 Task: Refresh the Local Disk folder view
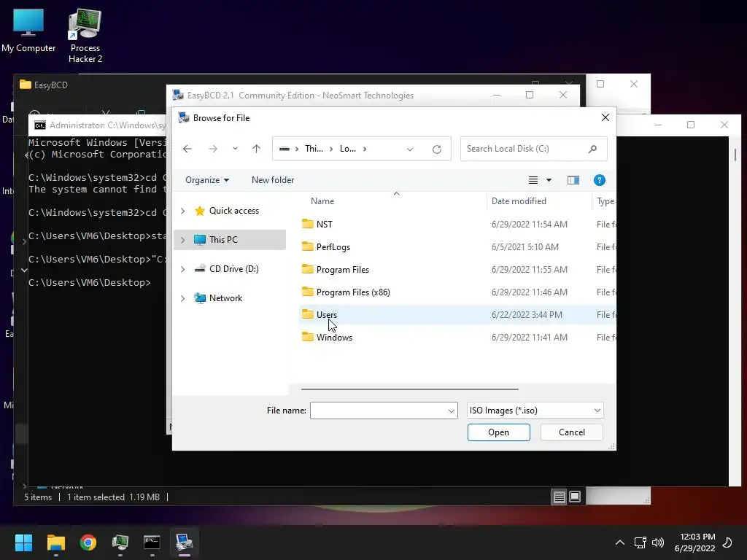click(436, 149)
